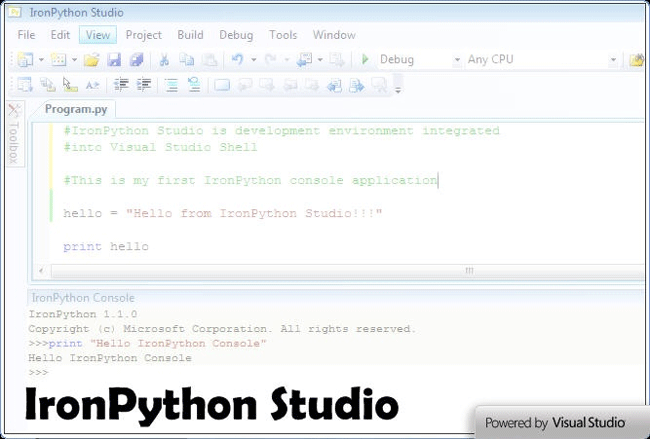The height and width of the screenshot is (439, 650).
Task: Click the Save All icon
Action: (x=136, y=60)
